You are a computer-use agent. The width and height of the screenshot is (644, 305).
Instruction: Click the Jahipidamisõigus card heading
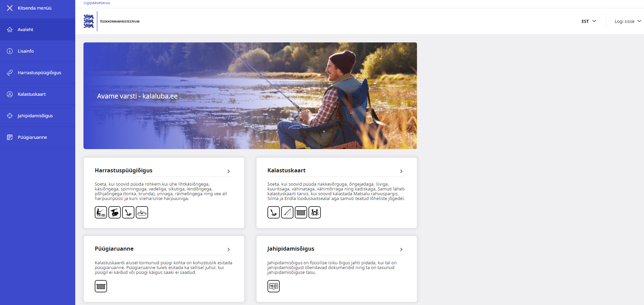point(291,249)
